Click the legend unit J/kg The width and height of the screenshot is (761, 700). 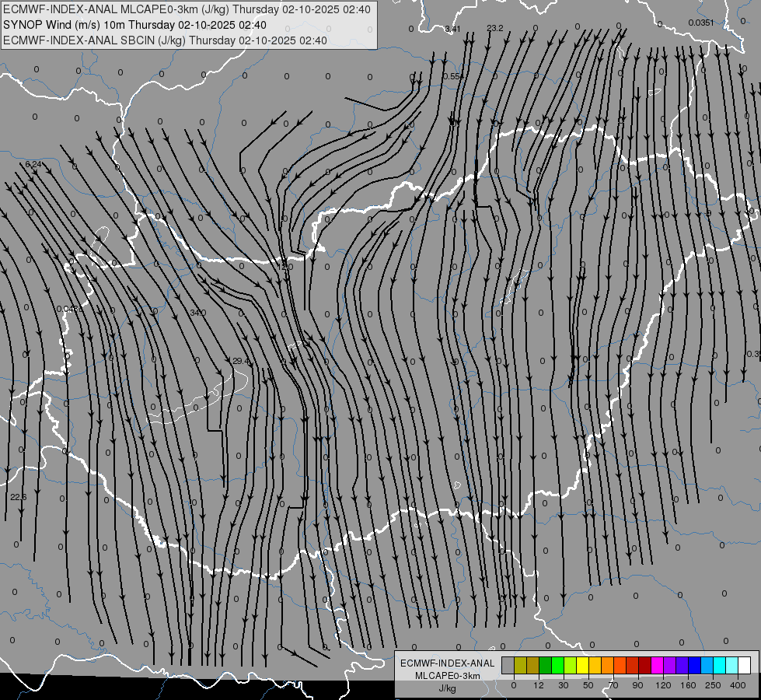point(447,688)
